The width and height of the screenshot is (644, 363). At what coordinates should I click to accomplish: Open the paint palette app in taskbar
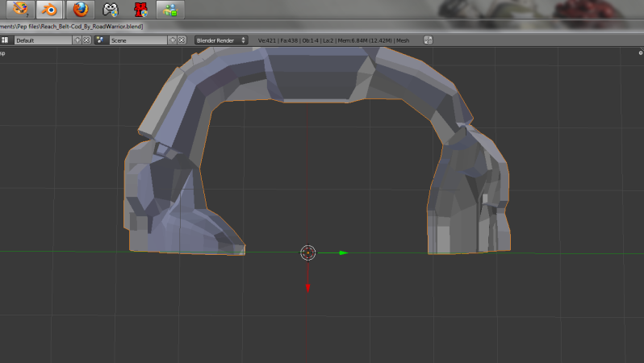click(x=19, y=9)
